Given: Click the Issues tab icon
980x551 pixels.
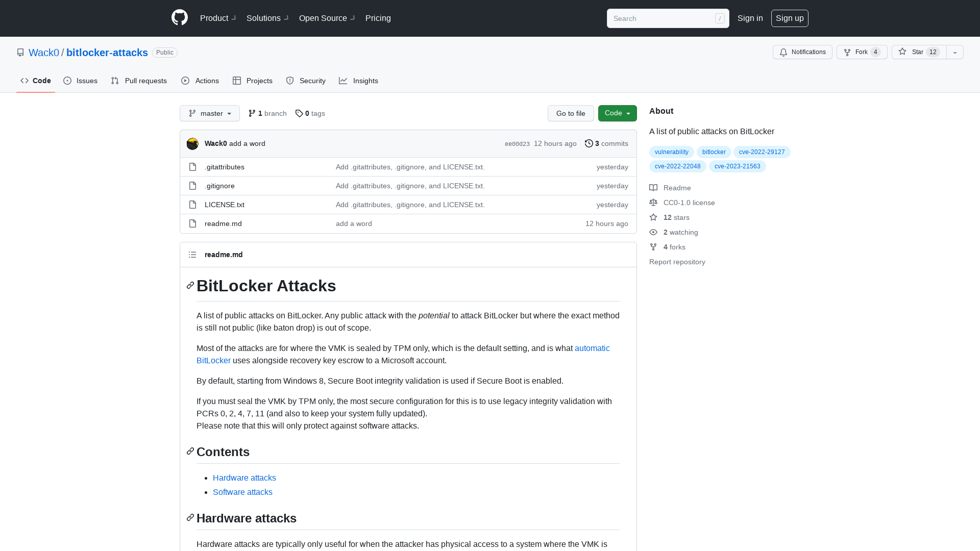Looking at the screenshot, I should pos(68,81).
